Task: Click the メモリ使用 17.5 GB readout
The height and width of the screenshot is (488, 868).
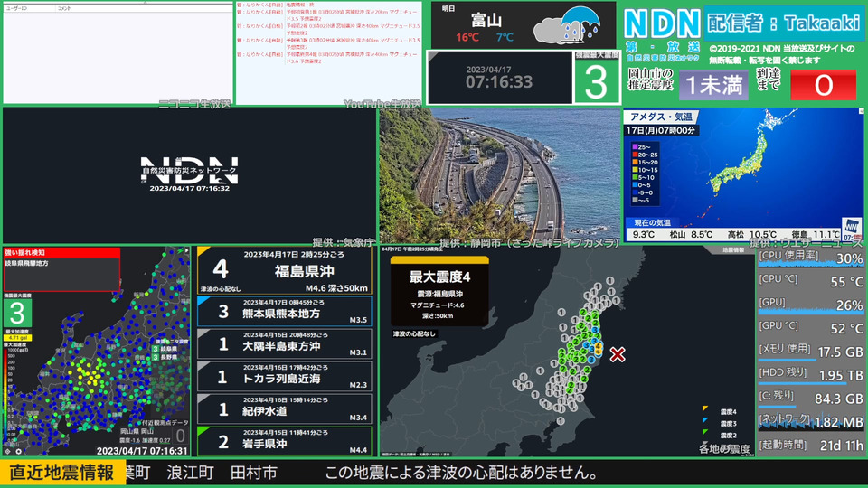Action: [810, 352]
